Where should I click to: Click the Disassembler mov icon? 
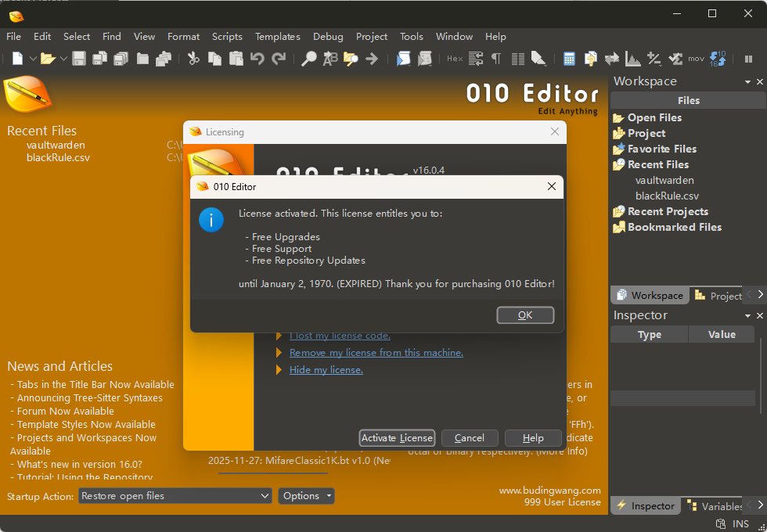pos(696,59)
